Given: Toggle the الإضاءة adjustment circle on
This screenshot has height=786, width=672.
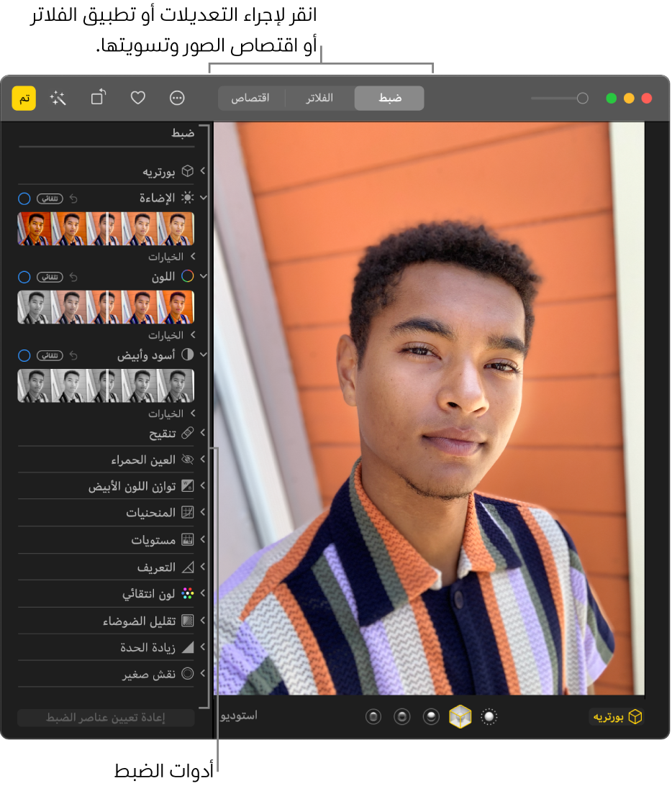Looking at the screenshot, I should (24, 198).
